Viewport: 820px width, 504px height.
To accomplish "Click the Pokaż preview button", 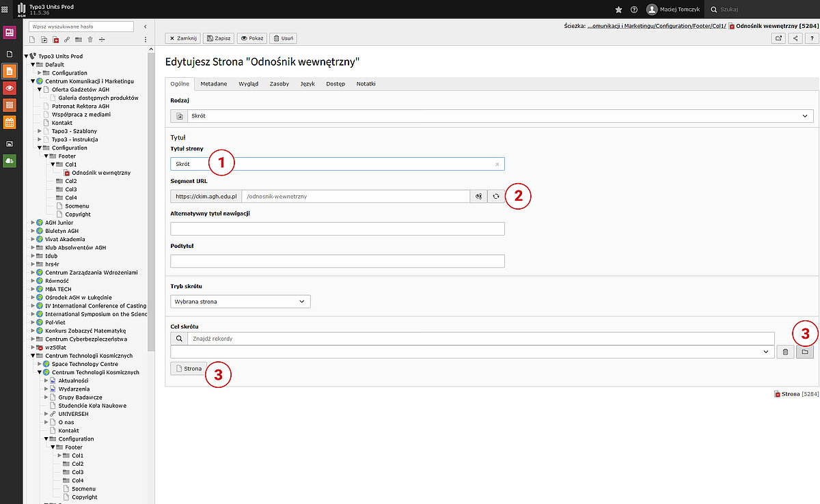I will (x=251, y=38).
